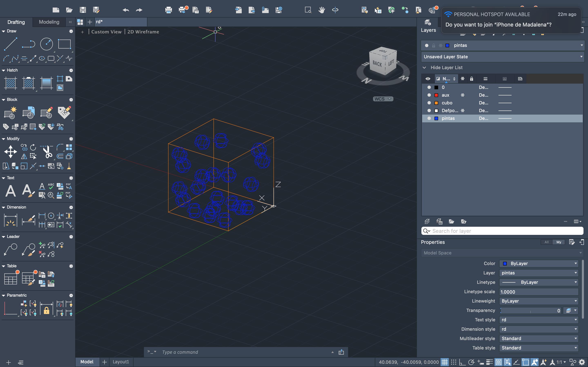Click the Pan hand tool
This screenshot has height=367, width=588.
[322, 10]
